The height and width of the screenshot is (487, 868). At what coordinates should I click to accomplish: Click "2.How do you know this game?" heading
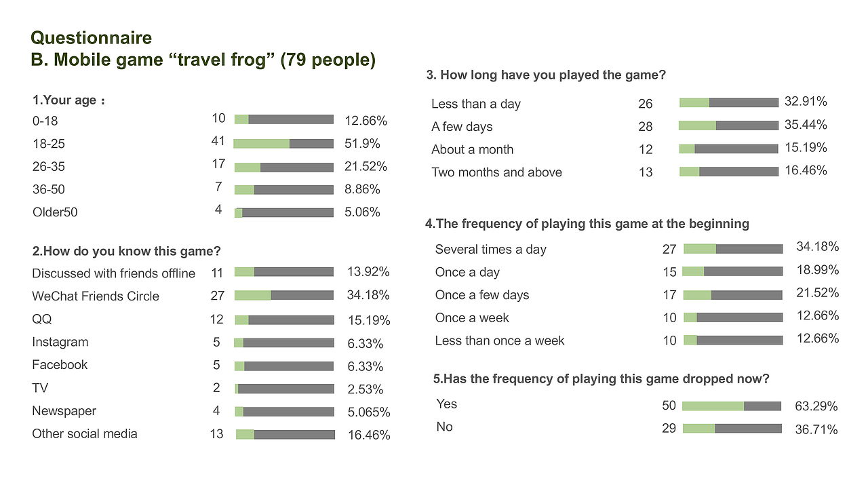(x=126, y=252)
